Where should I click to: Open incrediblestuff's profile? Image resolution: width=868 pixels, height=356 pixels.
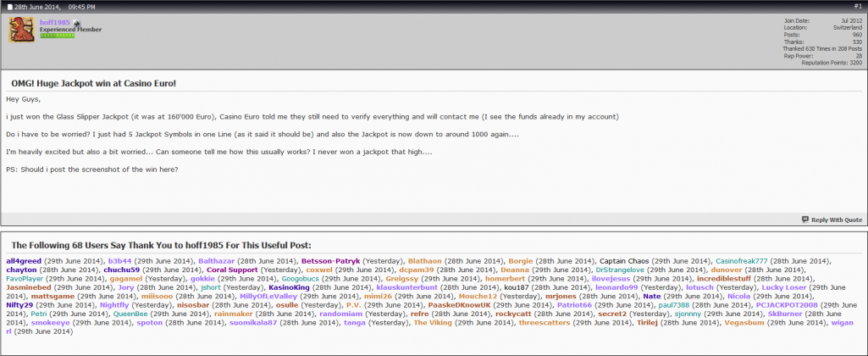point(724,278)
